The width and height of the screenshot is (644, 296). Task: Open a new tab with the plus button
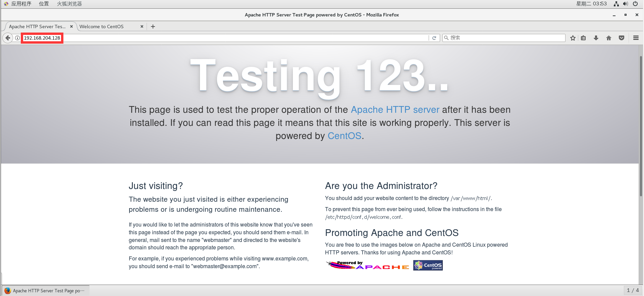[x=153, y=27]
